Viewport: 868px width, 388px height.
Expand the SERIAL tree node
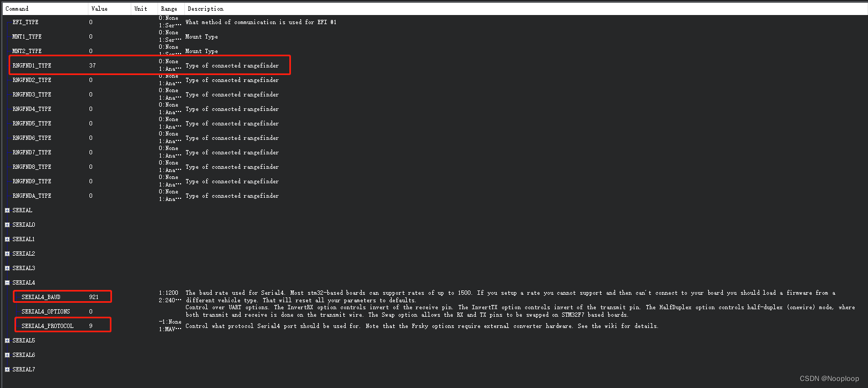(7, 210)
